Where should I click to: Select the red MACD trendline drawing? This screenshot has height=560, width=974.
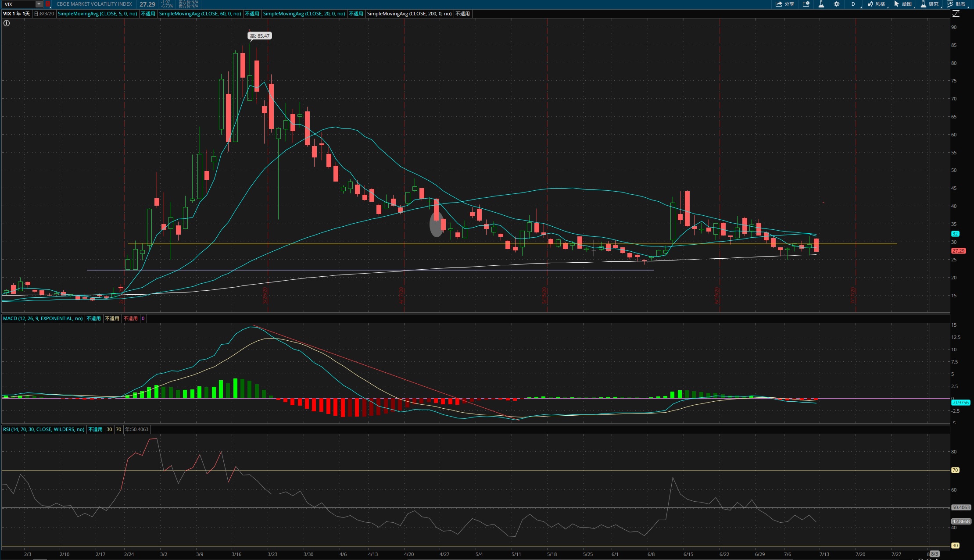click(386, 373)
